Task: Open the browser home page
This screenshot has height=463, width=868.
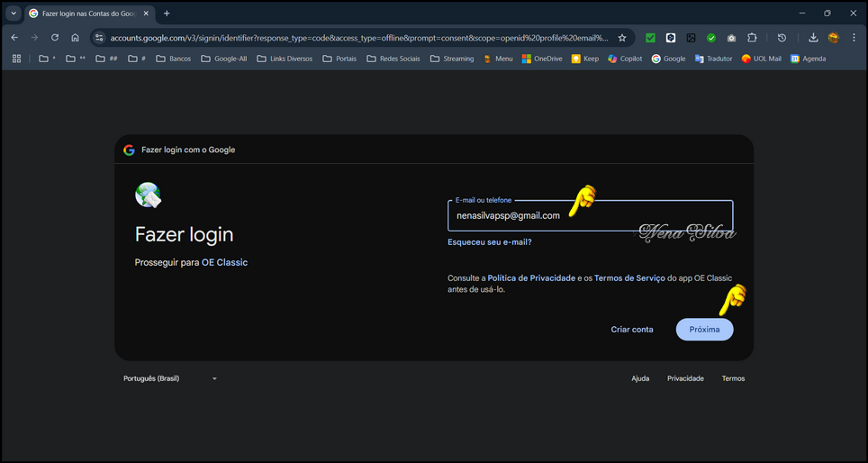Action: (x=76, y=38)
